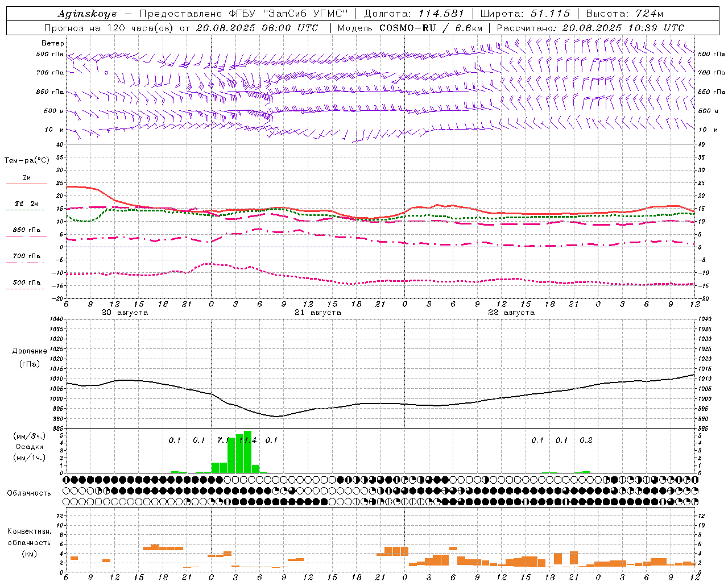
Task: Click the Ветер wind panel label
Action: (x=52, y=43)
